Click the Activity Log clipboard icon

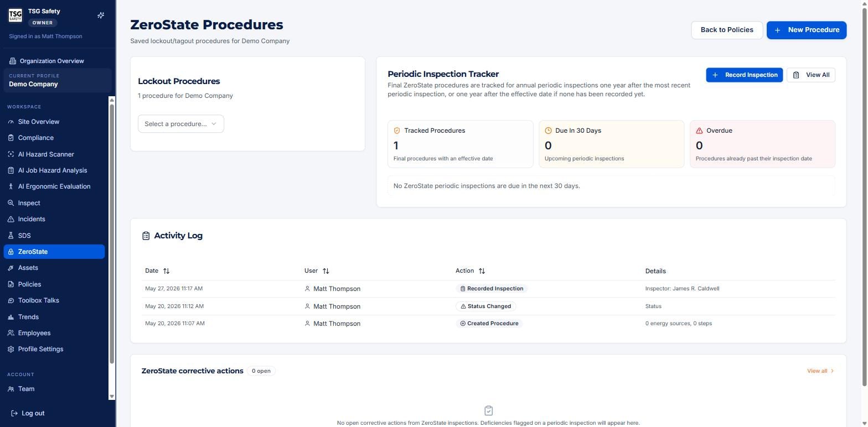[x=146, y=236]
